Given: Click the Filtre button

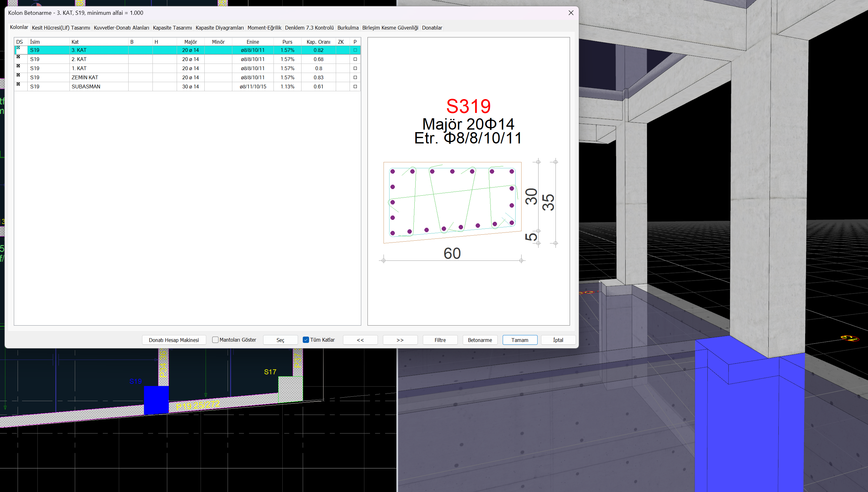Looking at the screenshot, I should pos(440,340).
